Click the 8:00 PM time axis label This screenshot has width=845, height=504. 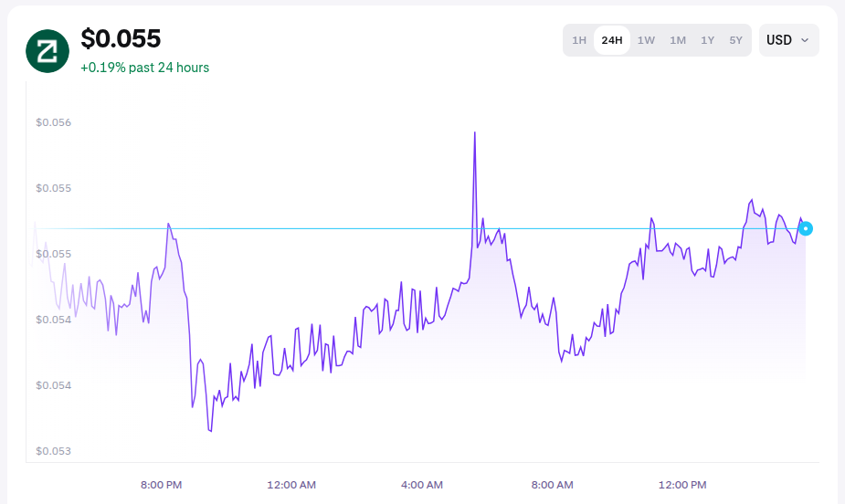162,484
